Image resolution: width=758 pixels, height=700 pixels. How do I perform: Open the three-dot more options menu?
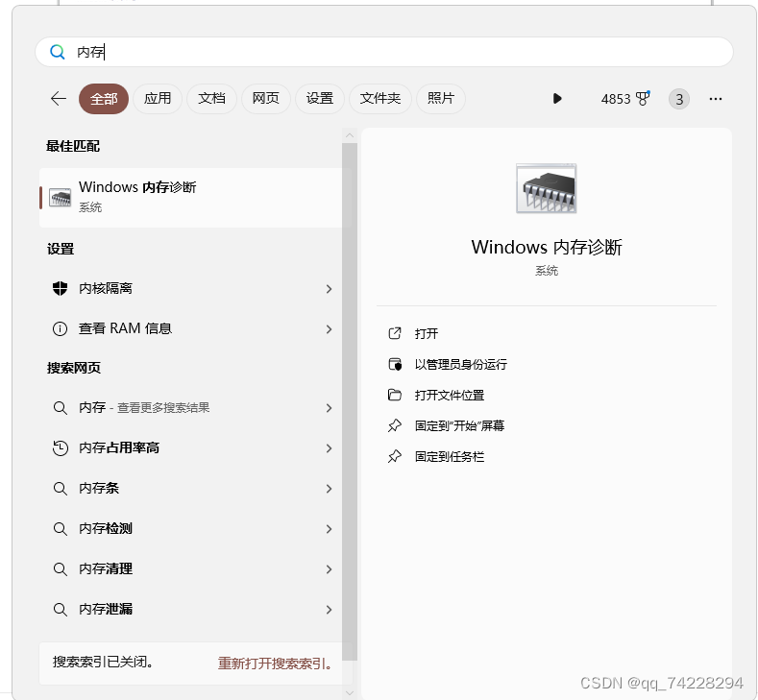tap(716, 99)
